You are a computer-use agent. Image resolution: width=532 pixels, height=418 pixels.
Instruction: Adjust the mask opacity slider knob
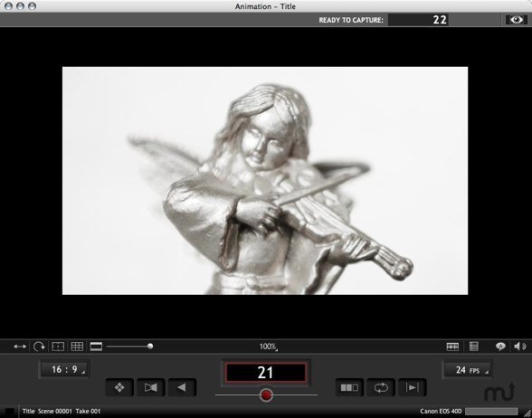[150, 346]
